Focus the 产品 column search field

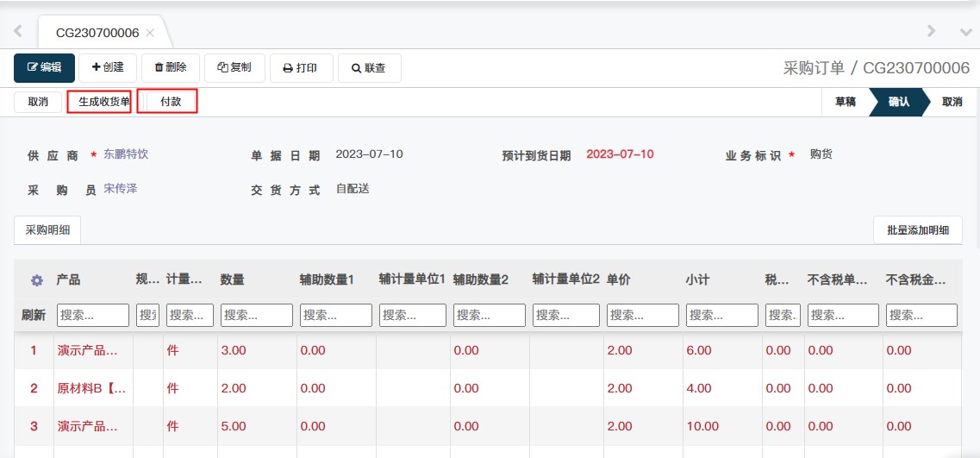pyautogui.click(x=93, y=316)
